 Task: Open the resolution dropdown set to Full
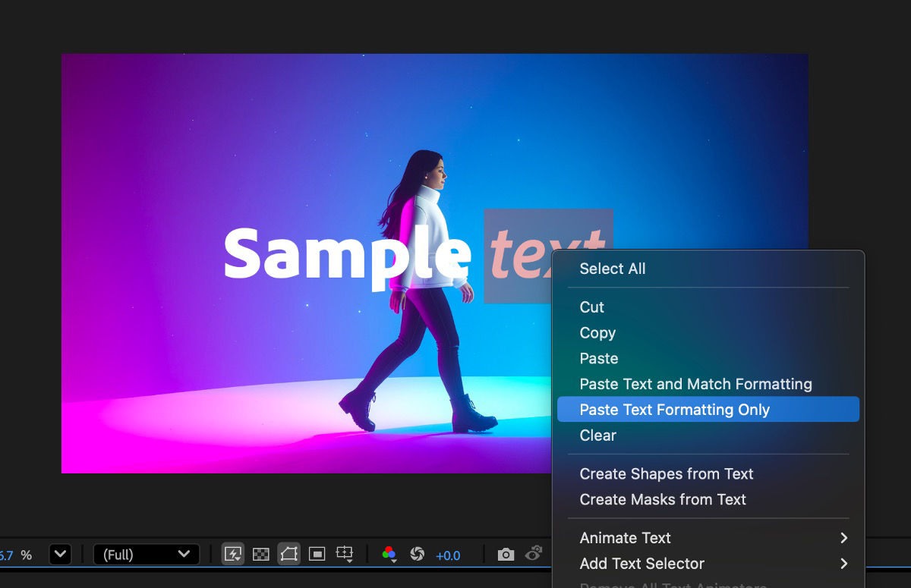coord(144,554)
